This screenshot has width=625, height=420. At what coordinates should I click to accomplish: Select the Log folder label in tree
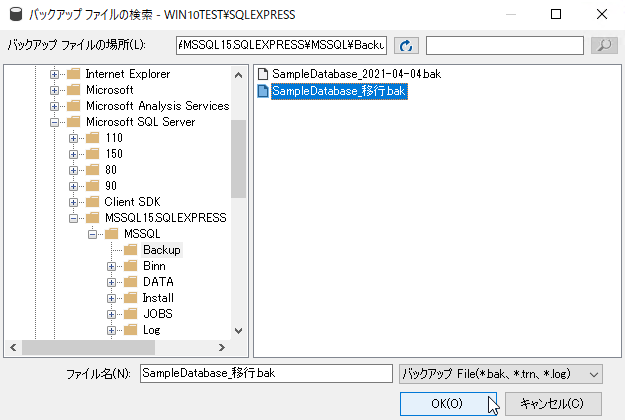[x=152, y=330]
